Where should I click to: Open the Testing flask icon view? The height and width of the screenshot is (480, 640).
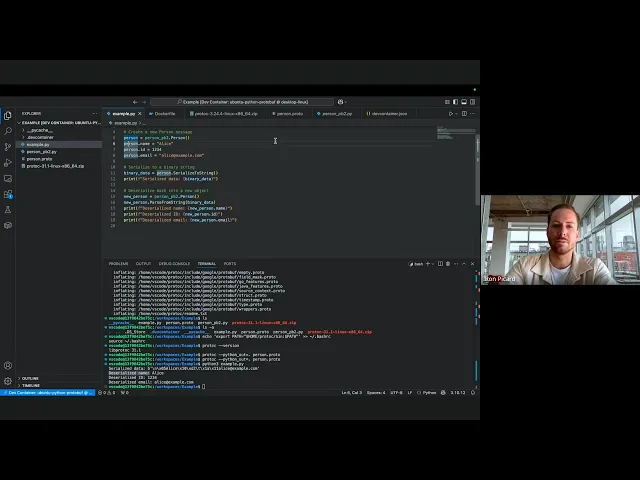click(x=8, y=209)
